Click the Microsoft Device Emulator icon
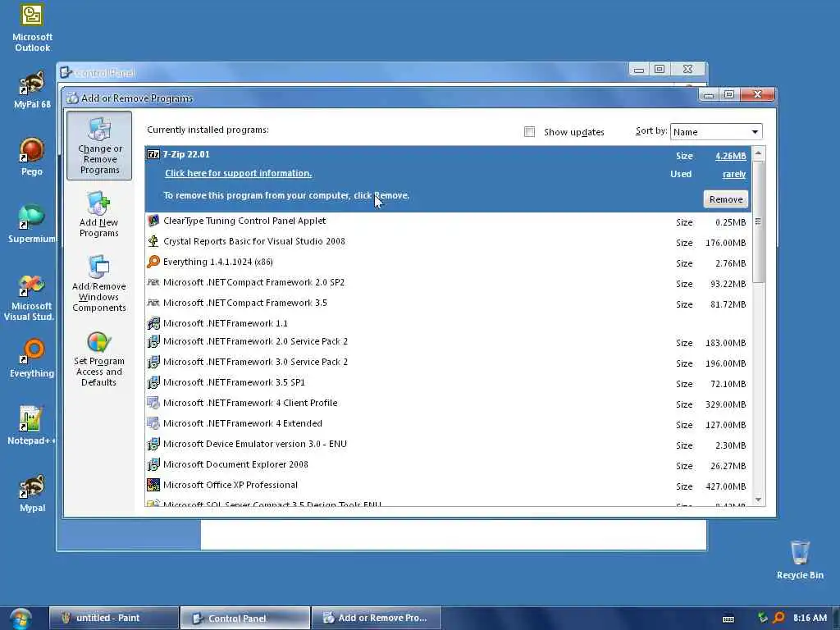Image resolution: width=840 pixels, height=630 pixels. [x=153, y=444]
